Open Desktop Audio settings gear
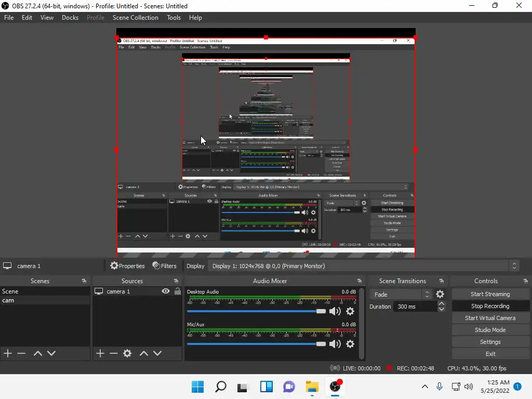 click(x=350, y=311)
